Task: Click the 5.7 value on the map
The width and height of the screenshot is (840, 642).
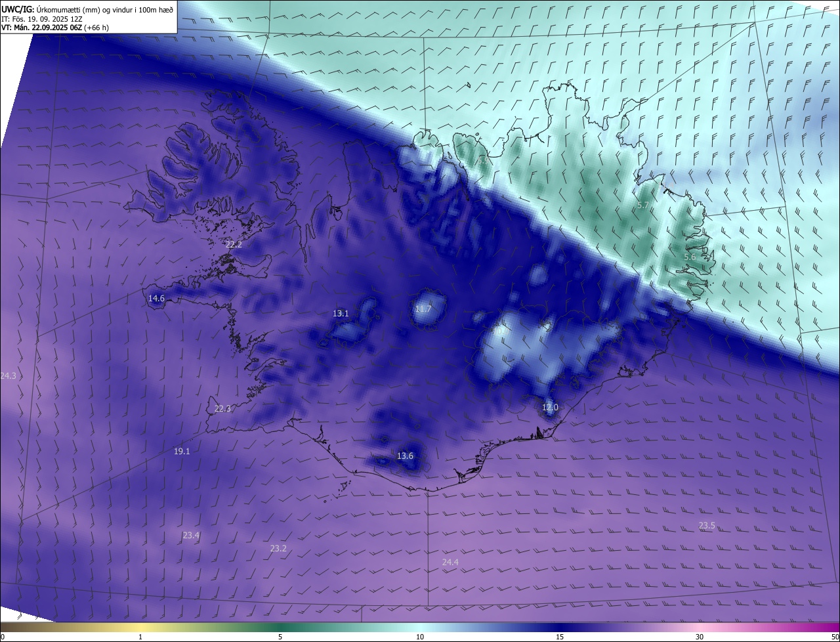Action: [x=643, y=205]
